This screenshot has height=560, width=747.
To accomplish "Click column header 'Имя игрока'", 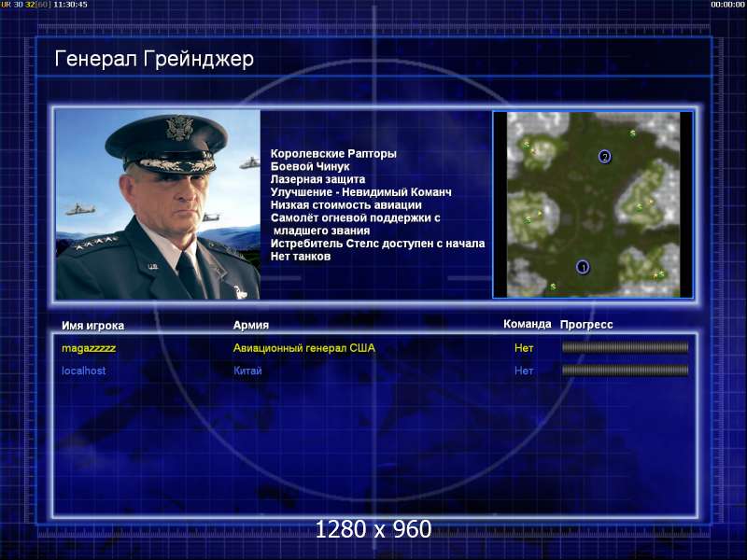I will click(92, 326).
